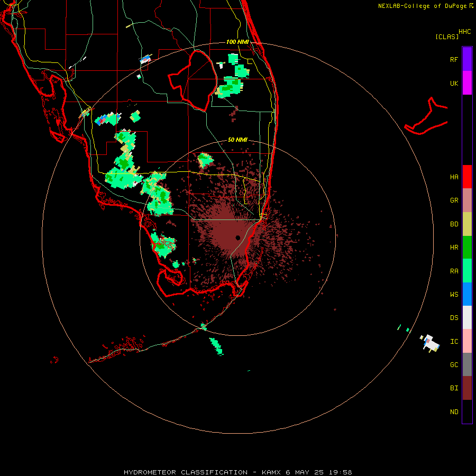Select the IC pink legend swatch

[x=467, y=341]
